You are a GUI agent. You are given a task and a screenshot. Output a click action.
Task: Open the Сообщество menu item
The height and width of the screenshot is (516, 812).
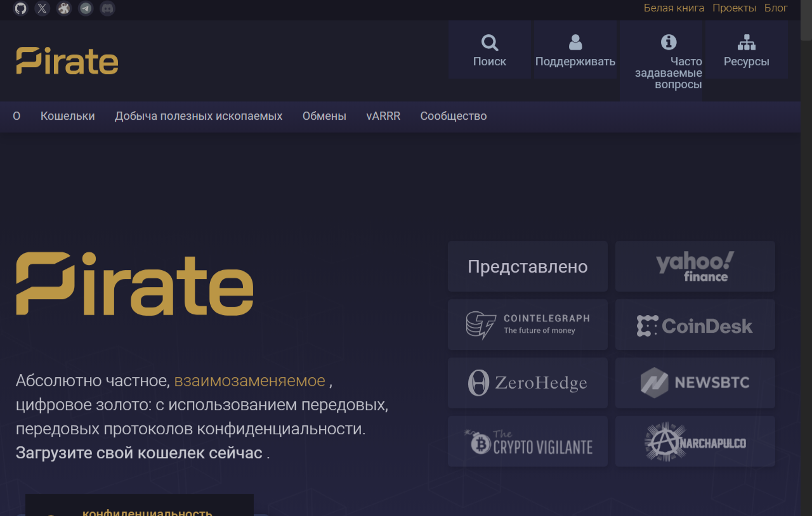pos(454,116)
